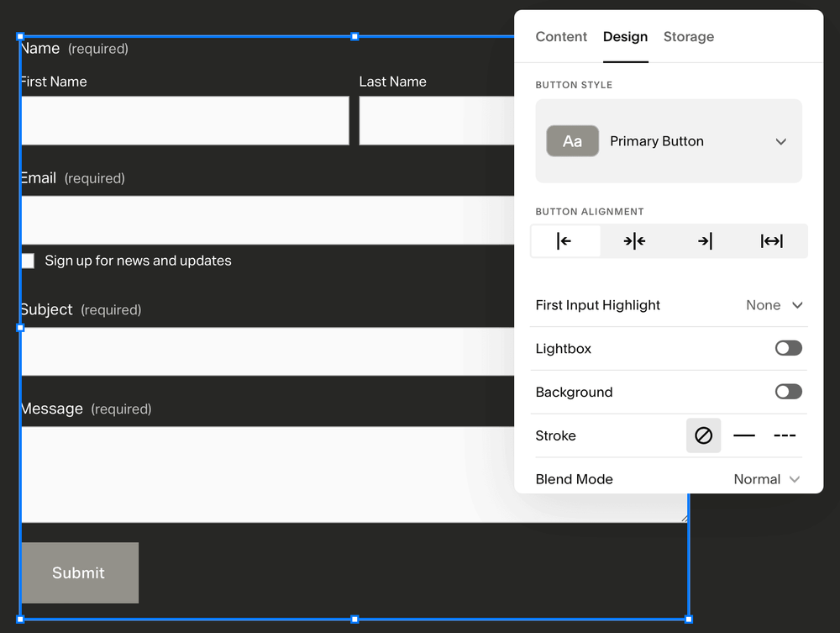
Task: Select the Primary Button style option
Action: (656, 141)
